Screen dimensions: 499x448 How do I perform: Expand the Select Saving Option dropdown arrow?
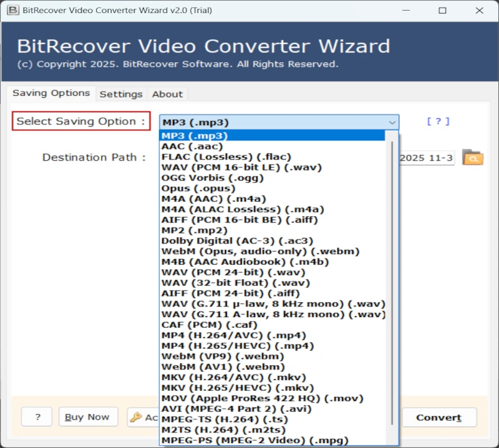pyautogui.click(x=392, y=122)
